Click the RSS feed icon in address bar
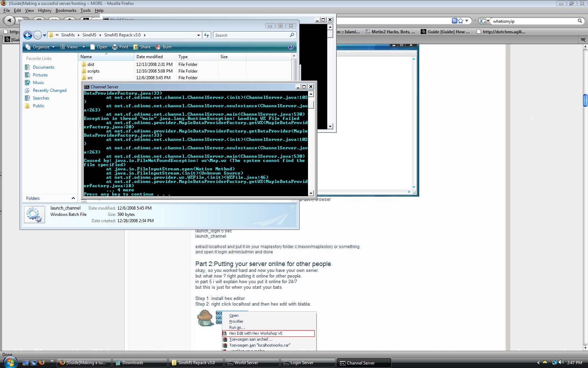588x368 pixels. point(454,21)
